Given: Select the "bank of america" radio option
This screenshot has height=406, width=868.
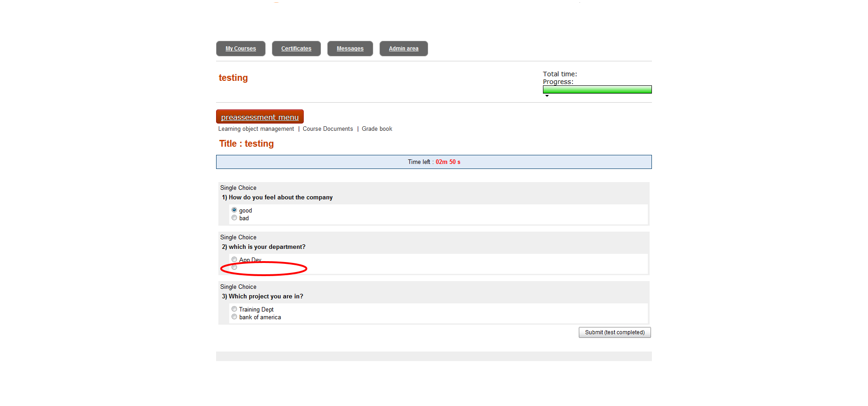Looking at the screenshot, I should point(234,317).
